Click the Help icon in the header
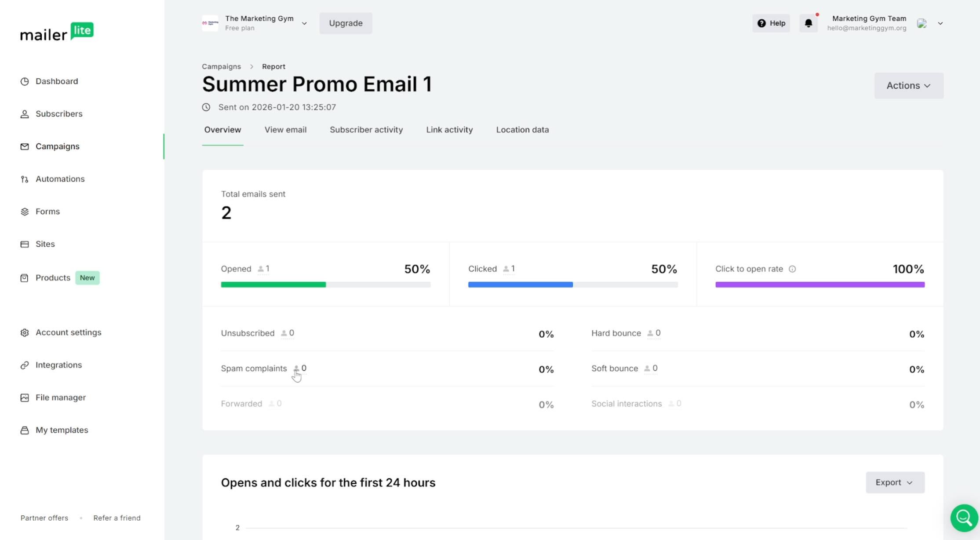Image resolution: width=980 pixels, height=540 pixels. (x=762, y=23)
